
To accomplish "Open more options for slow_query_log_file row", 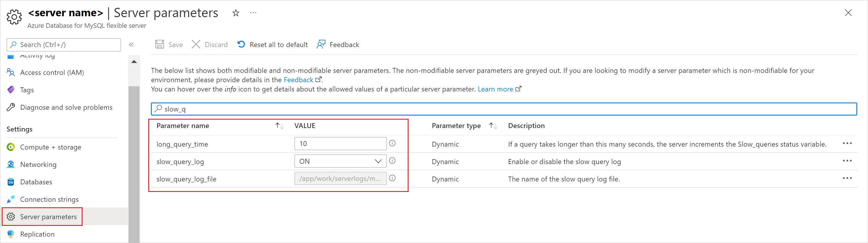I will click(x=847, y=178).
